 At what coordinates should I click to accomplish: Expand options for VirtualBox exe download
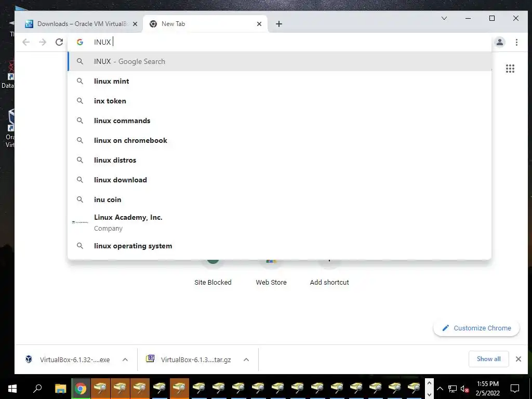tap(125, 360)
